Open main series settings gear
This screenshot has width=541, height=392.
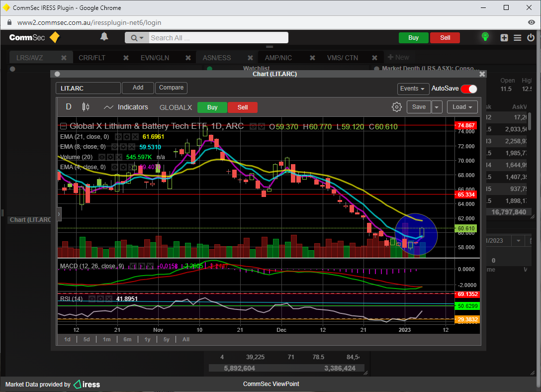click(262, 127)
